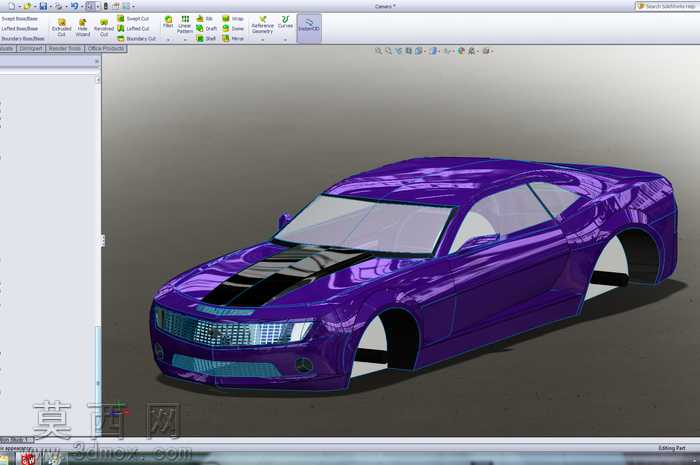Click the Save icon
Image resolution: width=700 pixels, height=465 pixels.
pyautogui.click(x=43, y=6)
